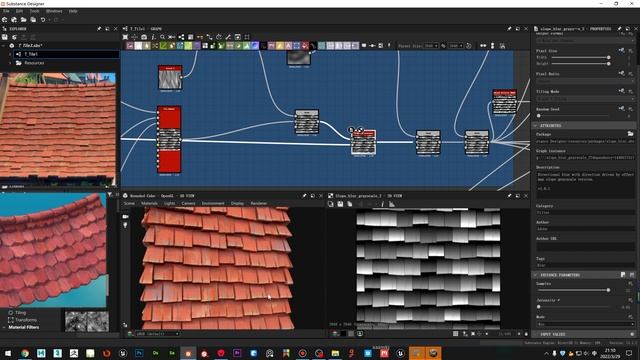Select the T_Tile1 graph in Explorer
This screenshot has height=360, width=640.
[67, 54]
